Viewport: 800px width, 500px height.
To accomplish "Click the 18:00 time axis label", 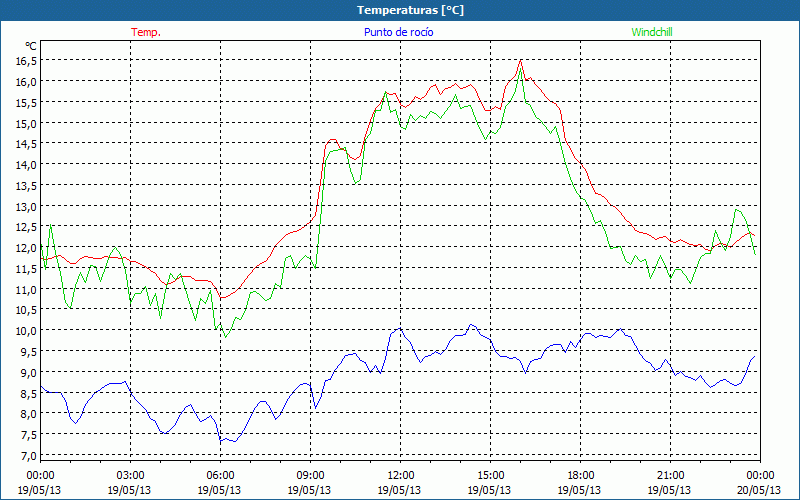I will [x=581, y=476].
